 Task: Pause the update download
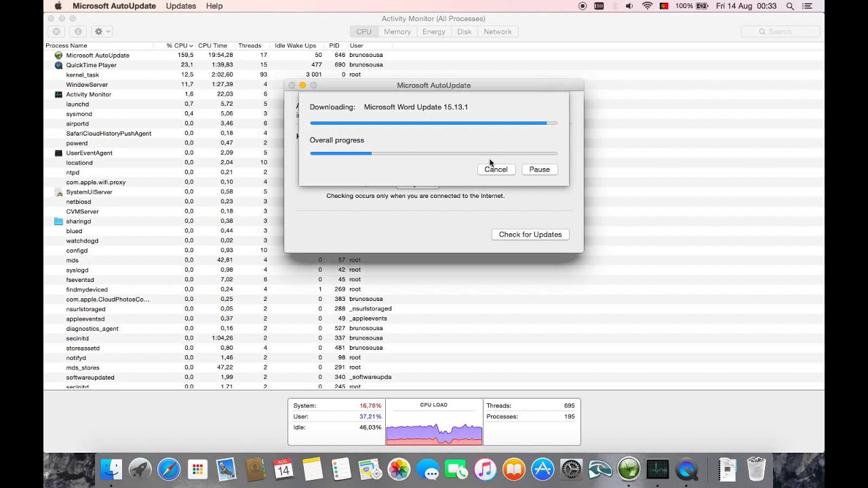pos(540,169)
